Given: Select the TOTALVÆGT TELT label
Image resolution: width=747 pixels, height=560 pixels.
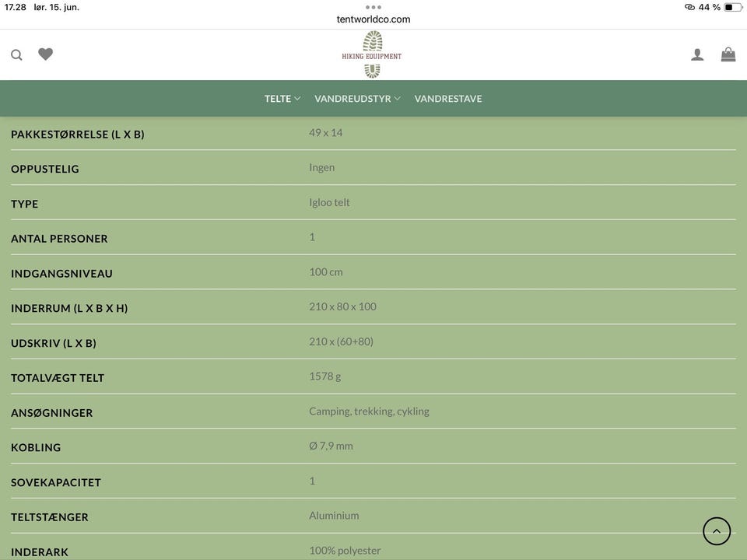Looking at the screenshot, I should point(57,378).
